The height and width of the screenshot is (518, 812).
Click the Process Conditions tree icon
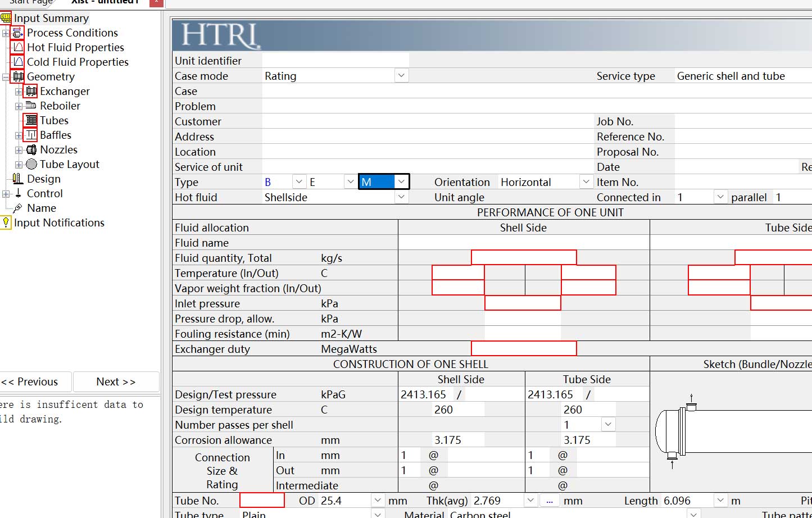point(17,33)
